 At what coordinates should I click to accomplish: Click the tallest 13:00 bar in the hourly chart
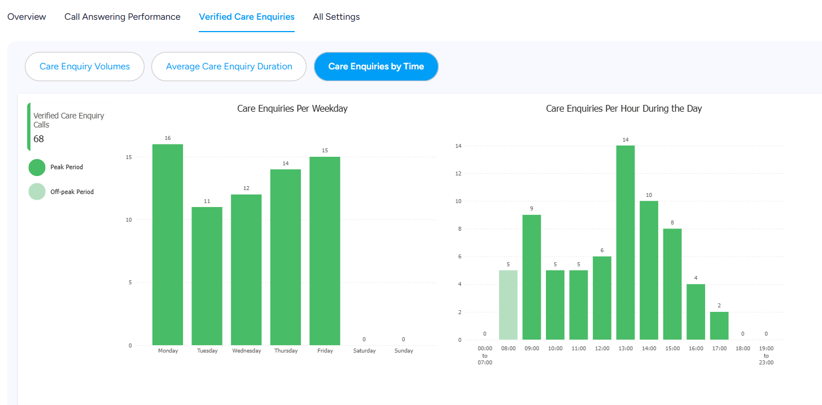(x=625, y=243)
